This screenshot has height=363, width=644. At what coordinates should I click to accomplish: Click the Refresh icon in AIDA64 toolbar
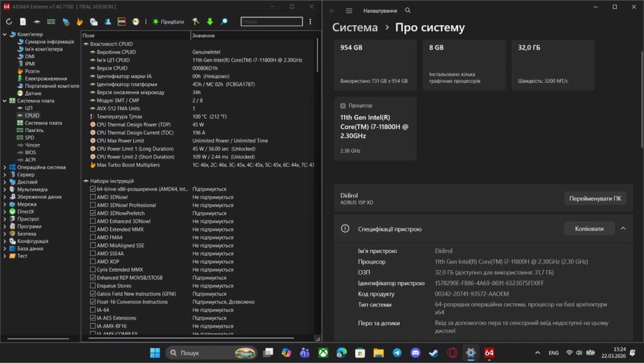click(9, 22)
